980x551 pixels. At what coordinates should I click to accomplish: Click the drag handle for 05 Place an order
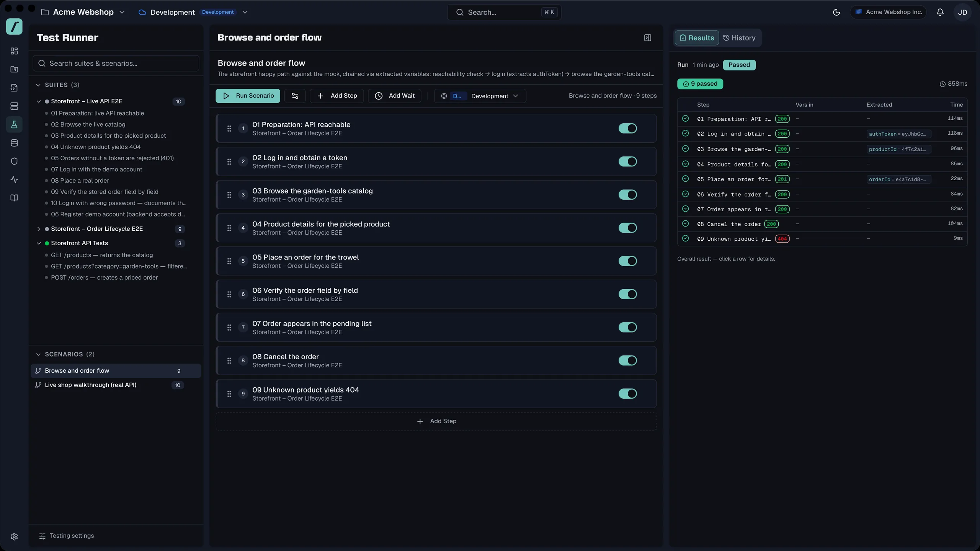pyautogui.click(x=229, y=261)
